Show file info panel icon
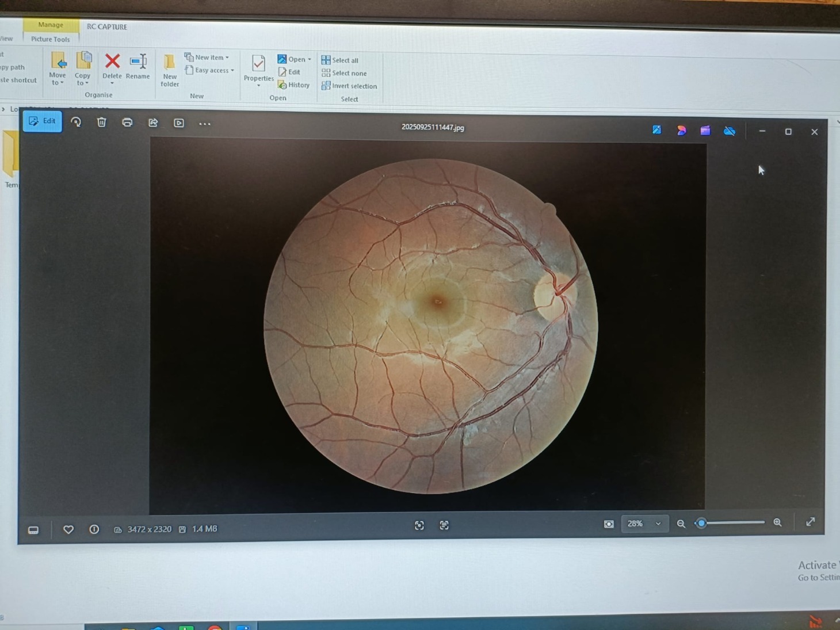The height and width of the screenshot is (630, 840). coord(94,529)
